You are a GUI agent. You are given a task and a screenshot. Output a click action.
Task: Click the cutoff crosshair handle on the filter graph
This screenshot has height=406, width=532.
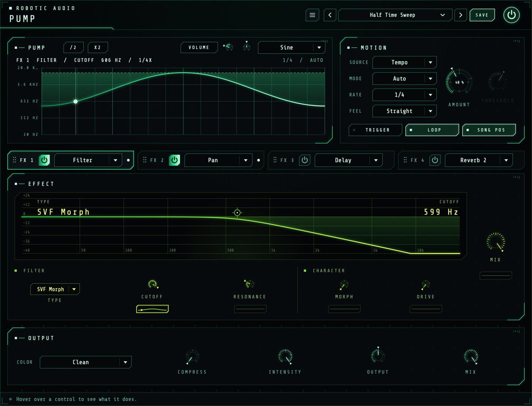tap(237, 212)
